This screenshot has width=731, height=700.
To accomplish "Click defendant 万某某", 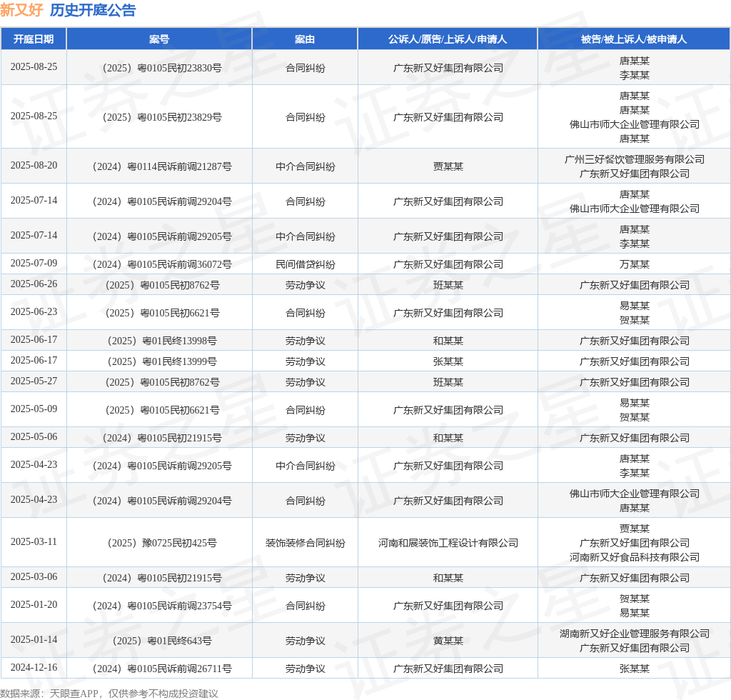I will [635, 264].
